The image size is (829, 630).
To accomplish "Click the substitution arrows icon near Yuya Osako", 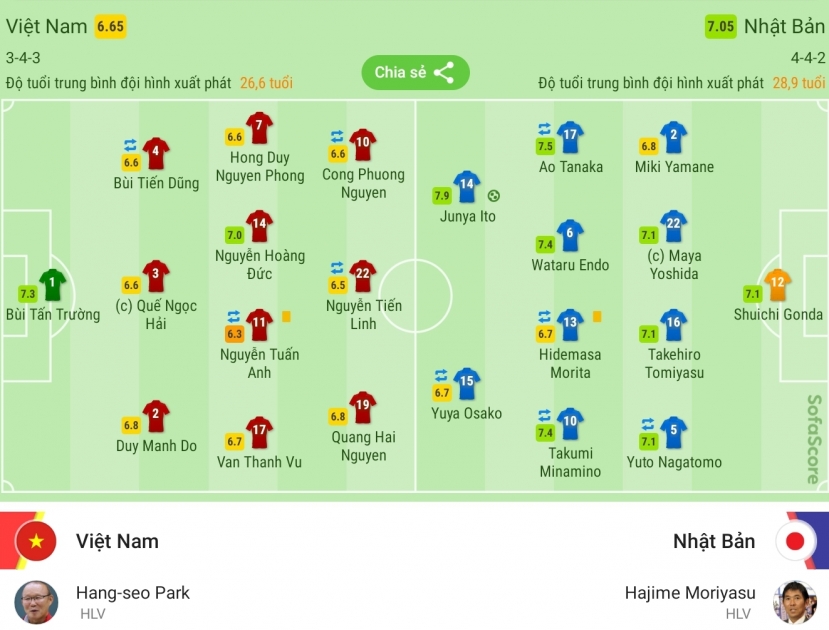I will (x=441, y=376).
